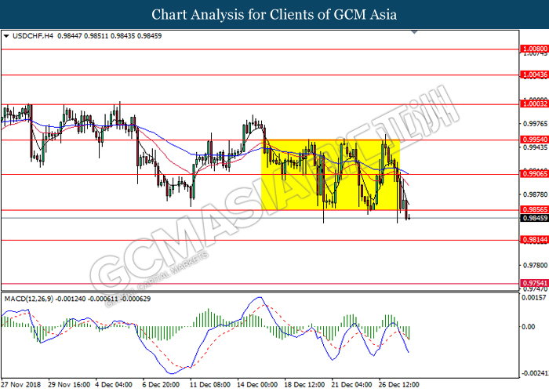
Task: Click the low price value 0.98435
Action: tap(122, 36)
